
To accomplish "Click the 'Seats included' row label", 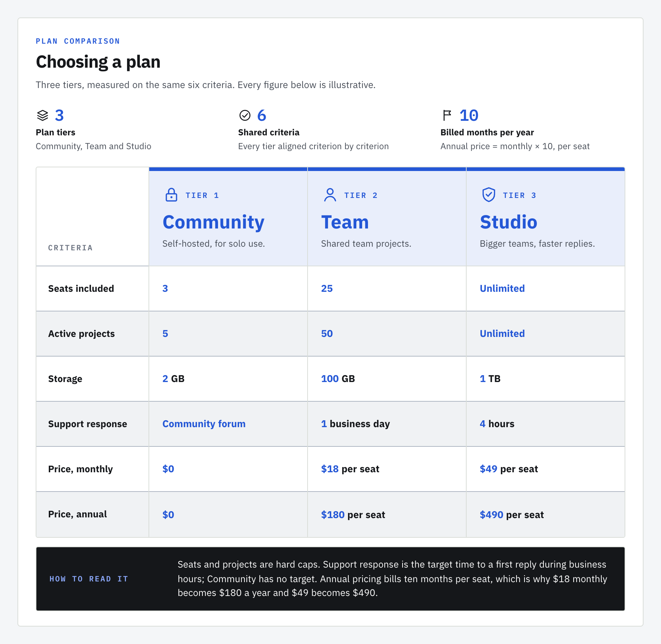I will (x=81, y=289).
